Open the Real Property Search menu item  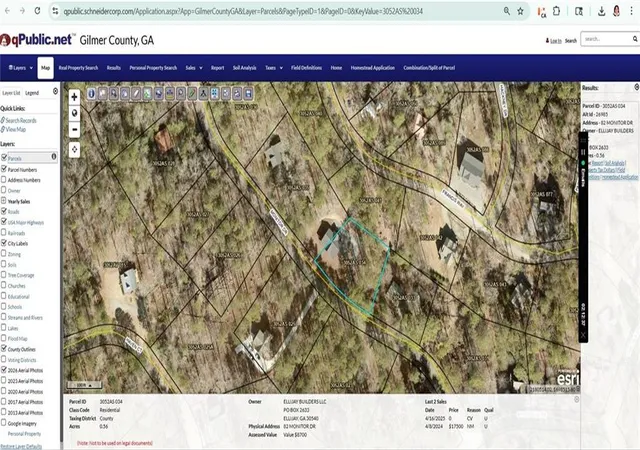tap(78, 68)
